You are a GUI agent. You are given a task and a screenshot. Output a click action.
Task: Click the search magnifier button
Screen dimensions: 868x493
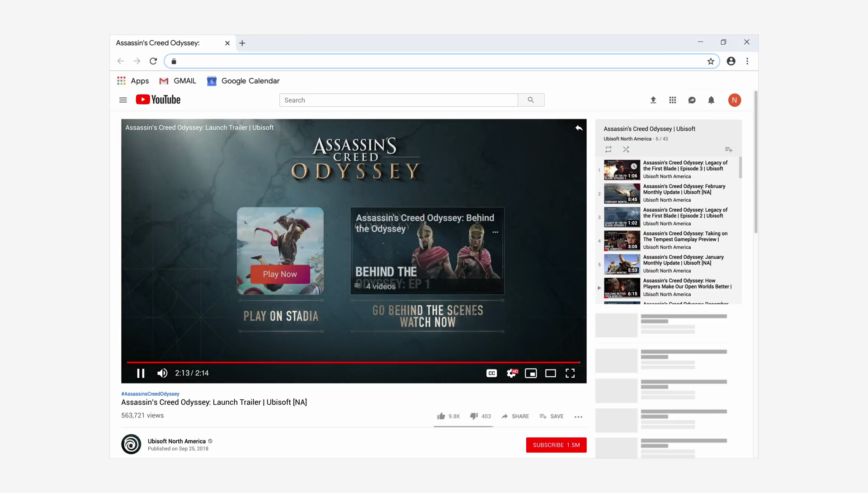click(x=531, y=100)
